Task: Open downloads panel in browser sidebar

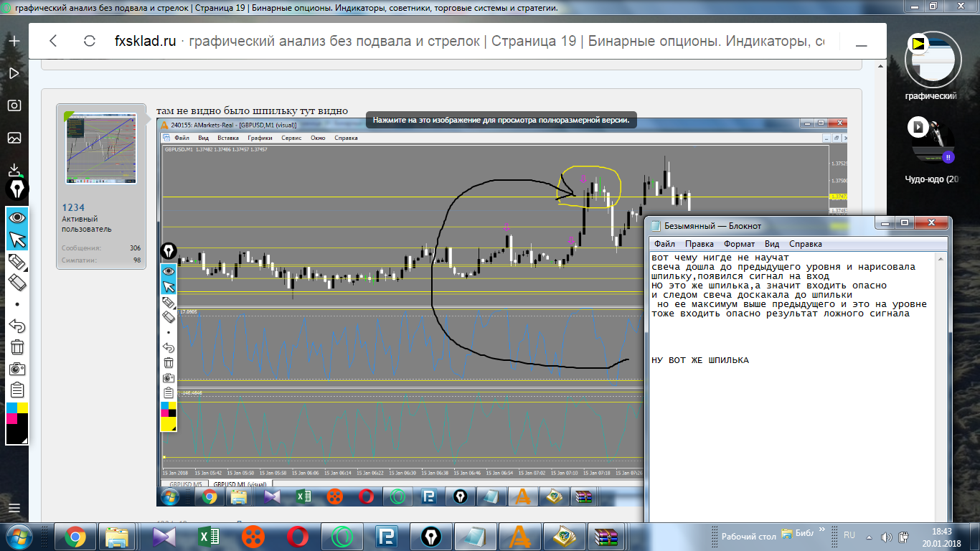Action: pos(14,170)
